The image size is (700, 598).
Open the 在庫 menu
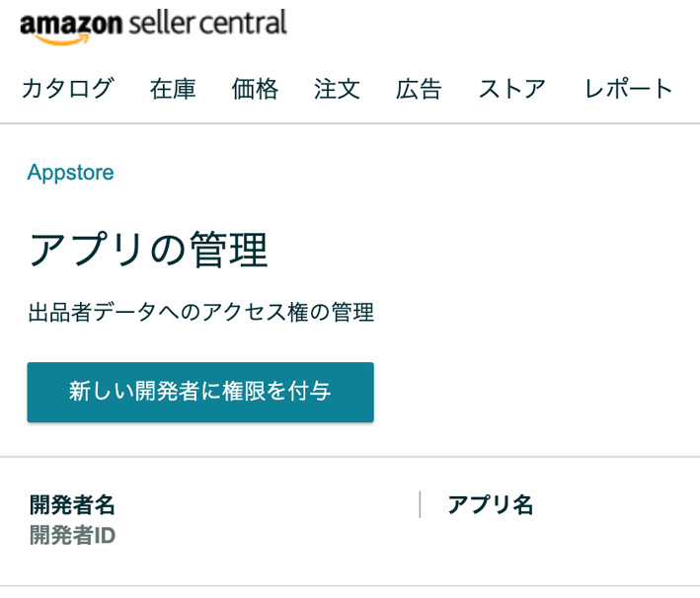(173, 89)
